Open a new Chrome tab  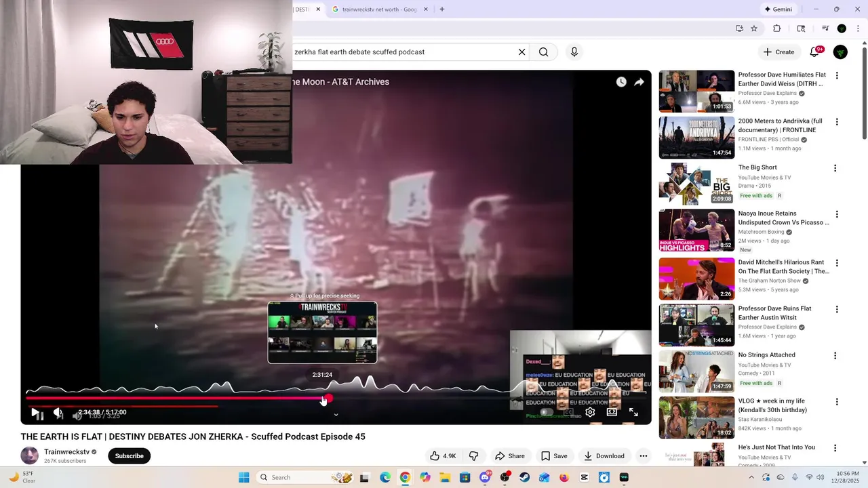tap(442, 9)
